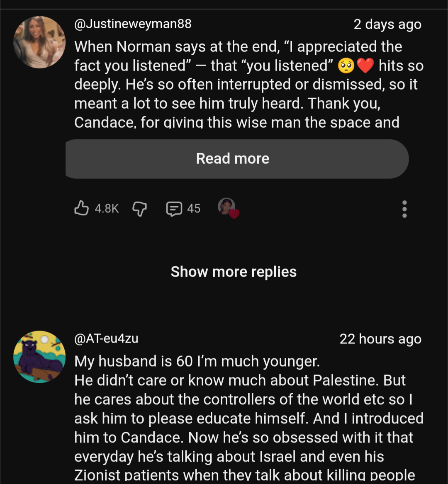Open replies via the speech bubble icon
Image resolution: width=448 pixels, height=484 pixels.
(174, 209)
